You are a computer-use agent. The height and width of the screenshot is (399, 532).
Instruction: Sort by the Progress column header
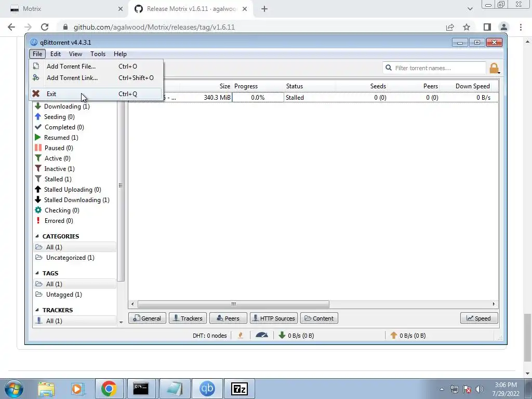(x=258, y=86)
